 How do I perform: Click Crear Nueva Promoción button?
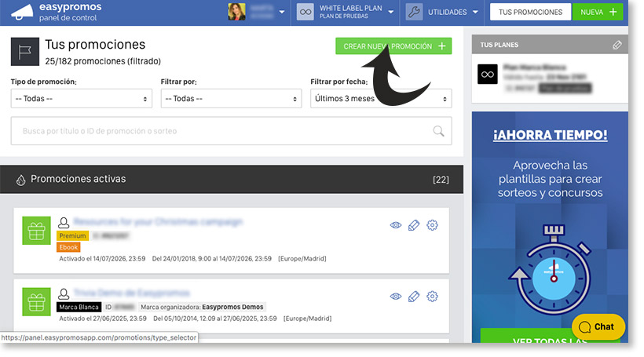click(x=393, y=46)
